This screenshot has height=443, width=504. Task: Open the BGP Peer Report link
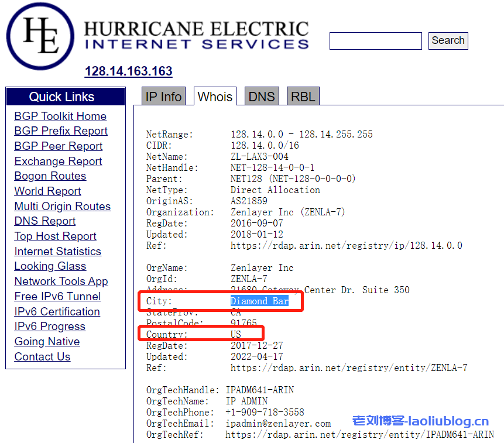coord(58,146)
